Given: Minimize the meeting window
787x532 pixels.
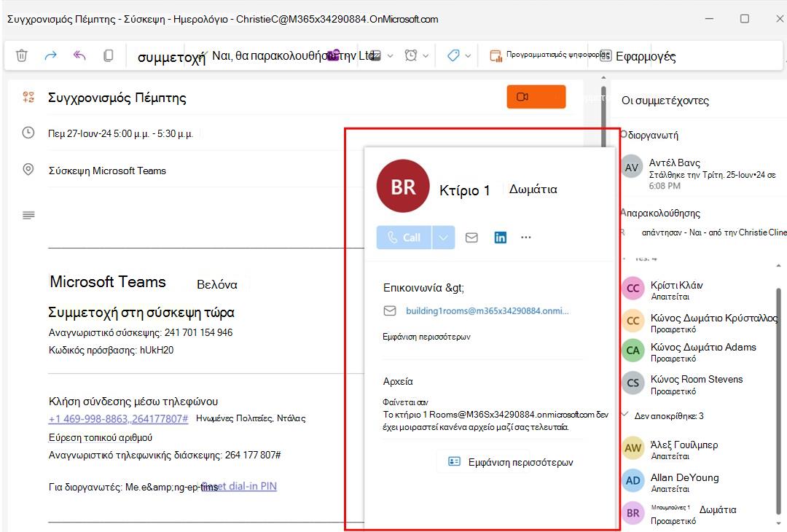Looking at the screenshot, I should pos(709,18).
